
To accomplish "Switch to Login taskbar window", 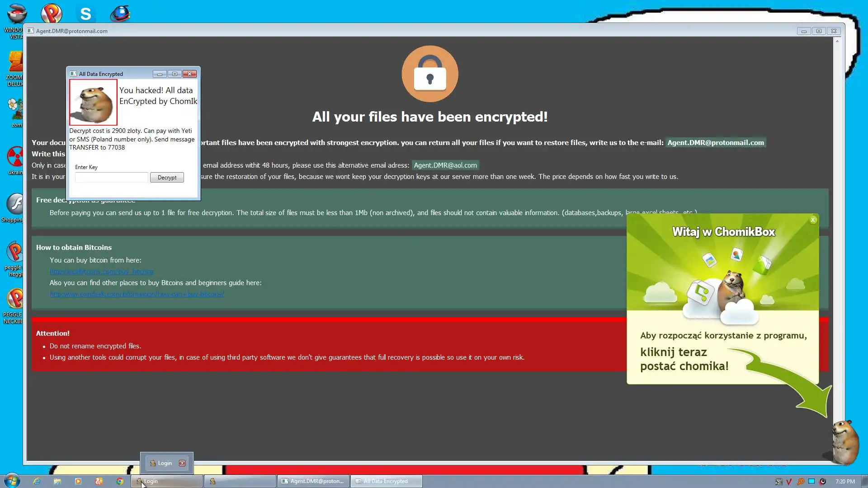I will pyautogui.click(x=166, y=481).
